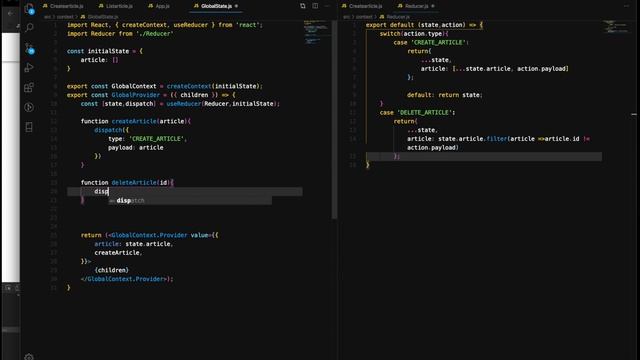
Task: Switch to App.js tab
Action: pos(159,6)
